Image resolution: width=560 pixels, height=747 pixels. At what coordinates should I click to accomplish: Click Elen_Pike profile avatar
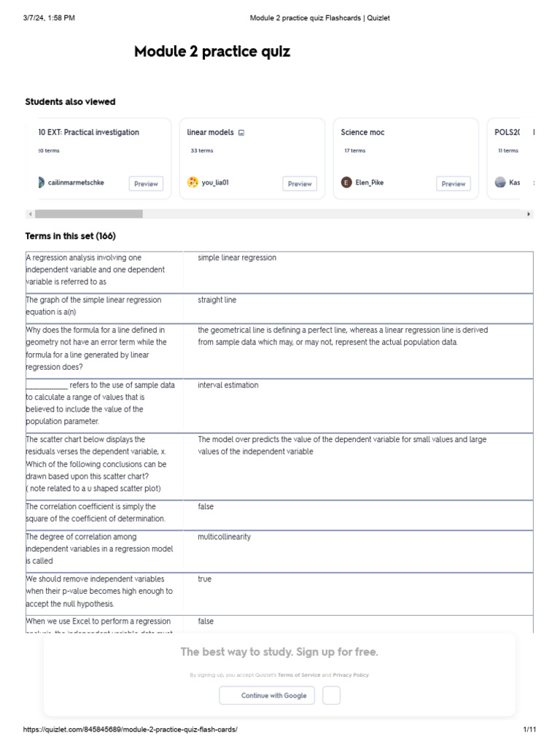point(346,182)
